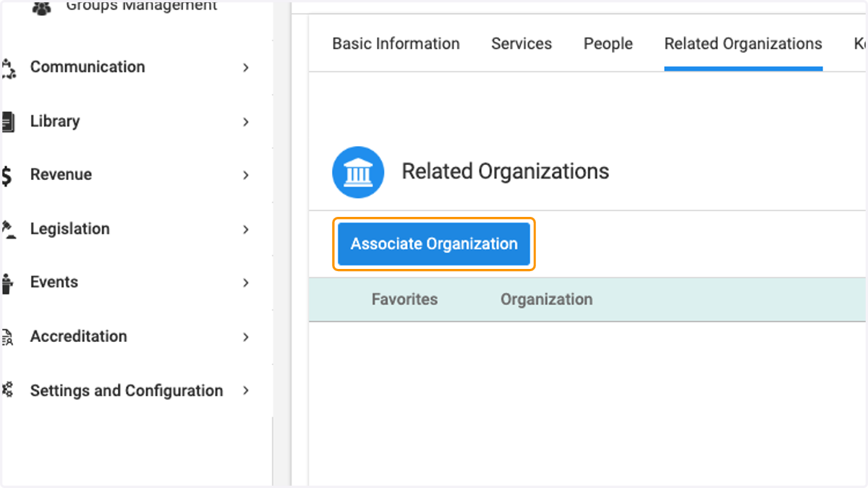Open Legislation in the sidebar
The image size is (868, 488).
tap(70, 228)
